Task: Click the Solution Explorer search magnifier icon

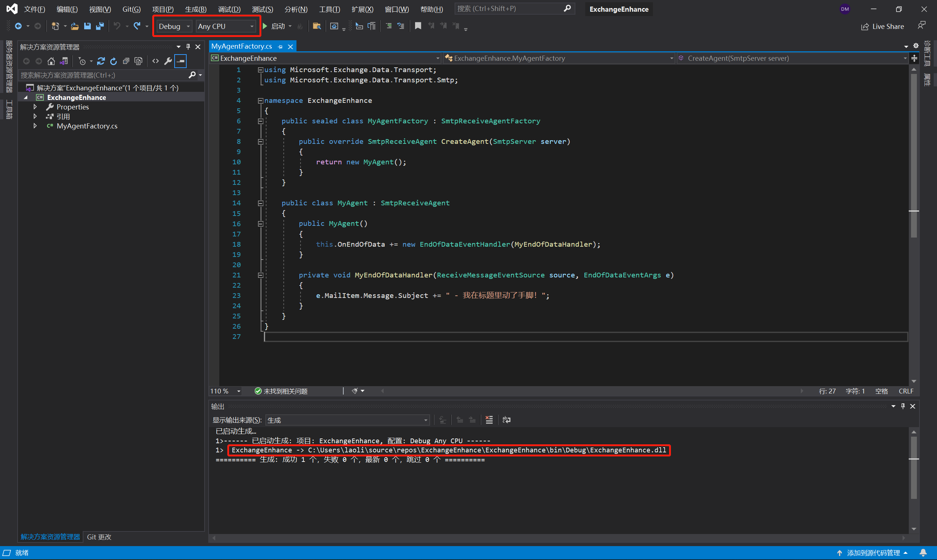Action: click(x=192, y=75)
